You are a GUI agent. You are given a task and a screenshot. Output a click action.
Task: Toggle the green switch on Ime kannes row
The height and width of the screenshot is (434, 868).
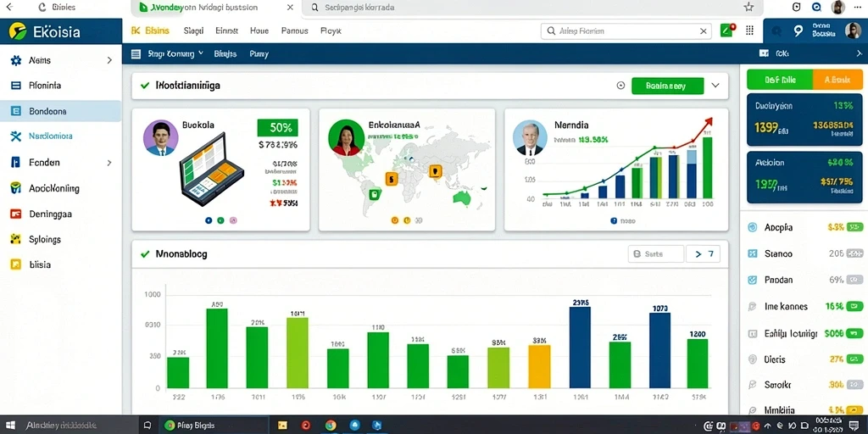coord(856,307)
